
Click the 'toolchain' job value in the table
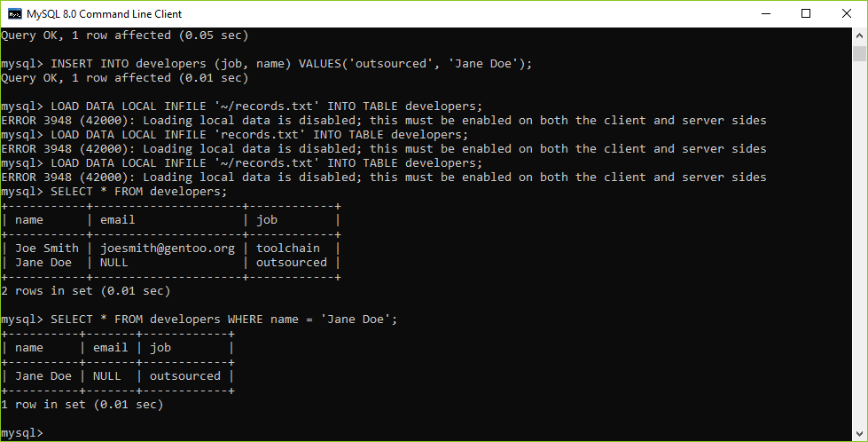coord(288,249)
